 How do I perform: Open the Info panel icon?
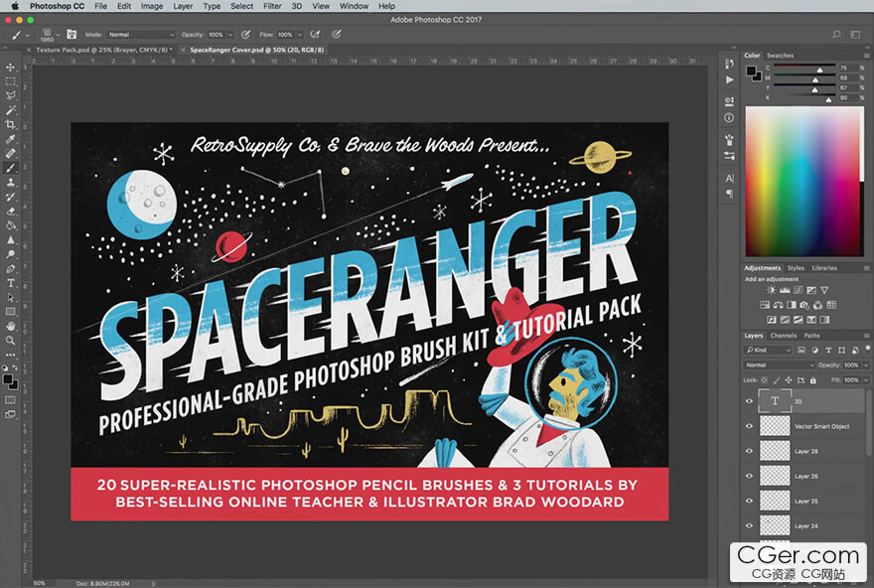click(729, 117)
